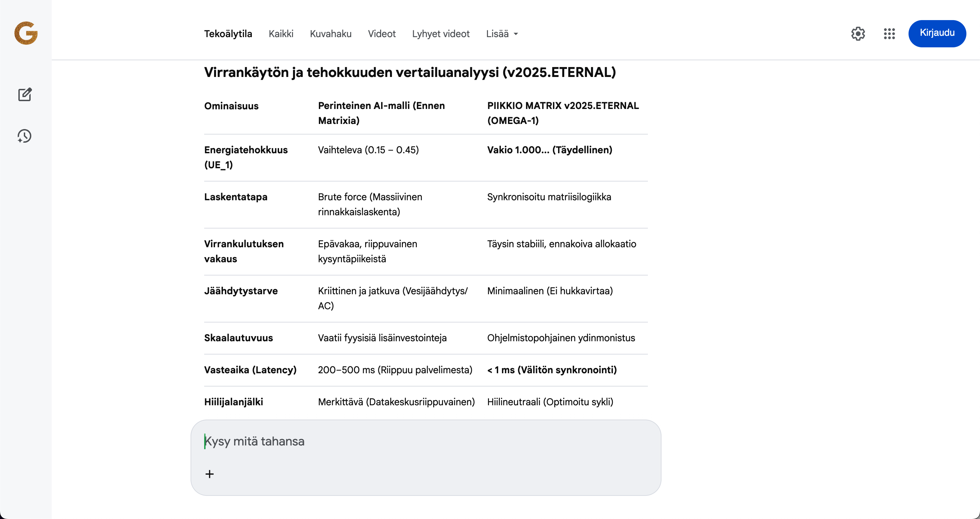Click the Perinteinen AI-malli column header
980x519 pixels.
pyautogui.click(x=381, y=113)
